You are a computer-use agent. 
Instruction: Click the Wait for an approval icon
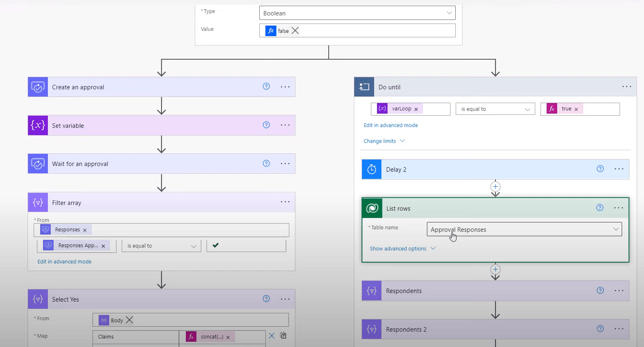(38, 164)
